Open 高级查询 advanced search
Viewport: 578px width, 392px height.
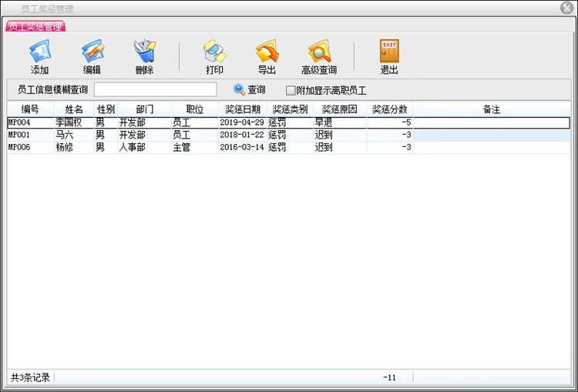(x=319, y=57)
